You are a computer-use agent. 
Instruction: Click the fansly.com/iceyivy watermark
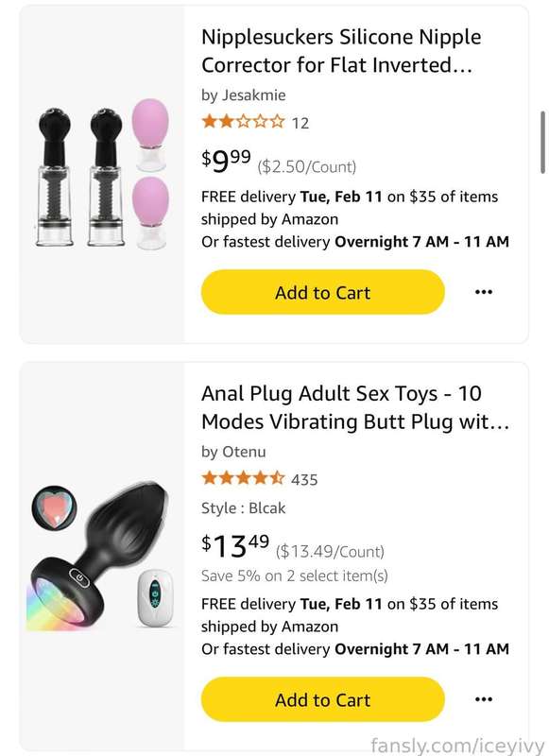(x=457, y=746)
